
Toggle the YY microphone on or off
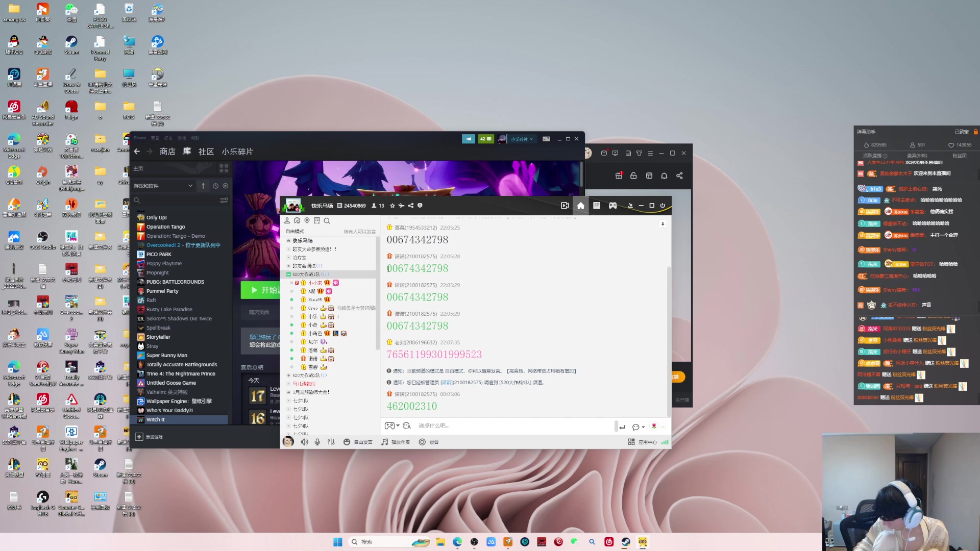(317, 442)
